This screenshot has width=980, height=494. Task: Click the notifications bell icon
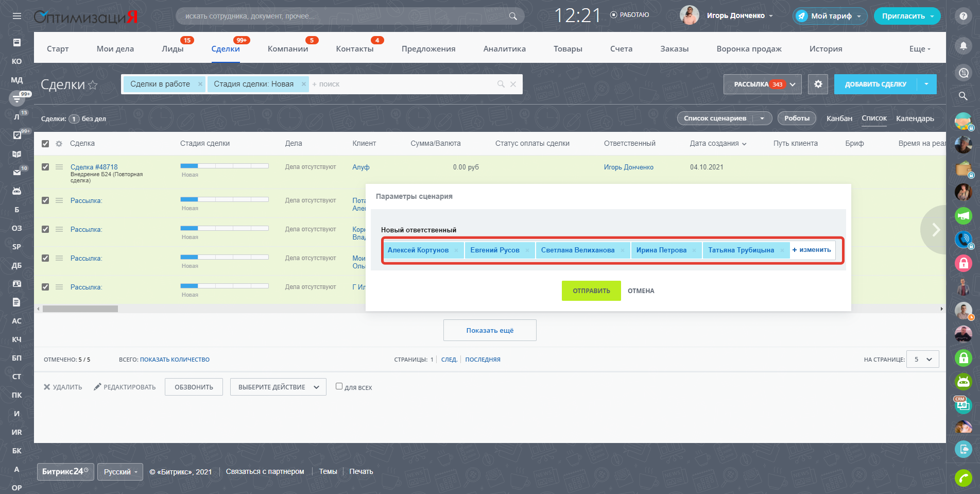pyautogui.click(x=963, y=46)
